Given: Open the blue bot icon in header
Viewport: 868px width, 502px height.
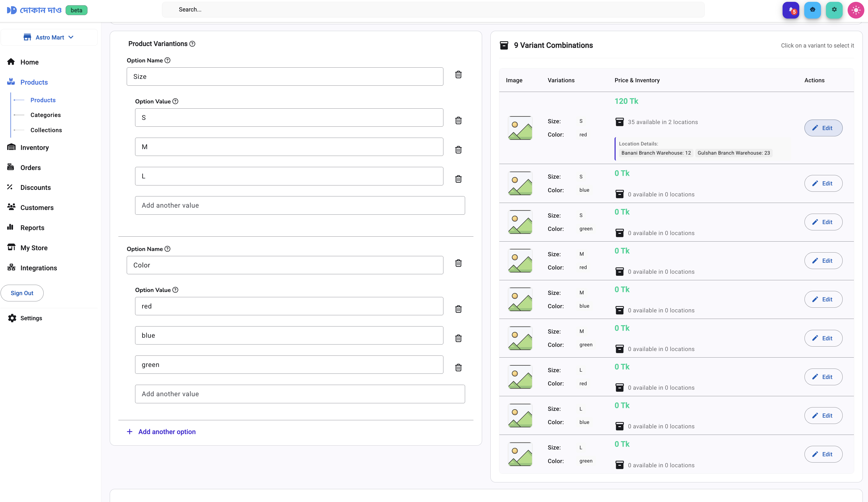Looking at the screenshot, I should click(812, 10).
